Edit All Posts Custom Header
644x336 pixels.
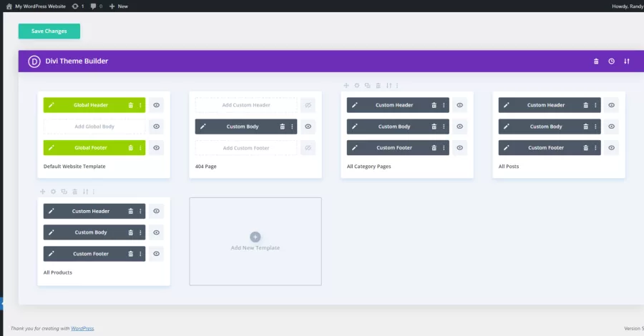pos(507,105)
